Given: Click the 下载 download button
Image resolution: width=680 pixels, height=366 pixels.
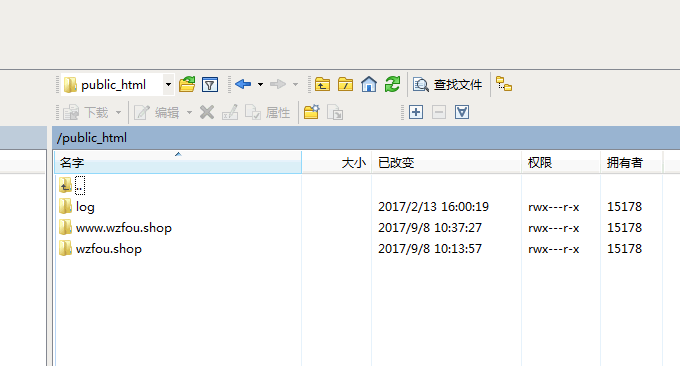Looking at the screenshot, I should click(85, 113).
